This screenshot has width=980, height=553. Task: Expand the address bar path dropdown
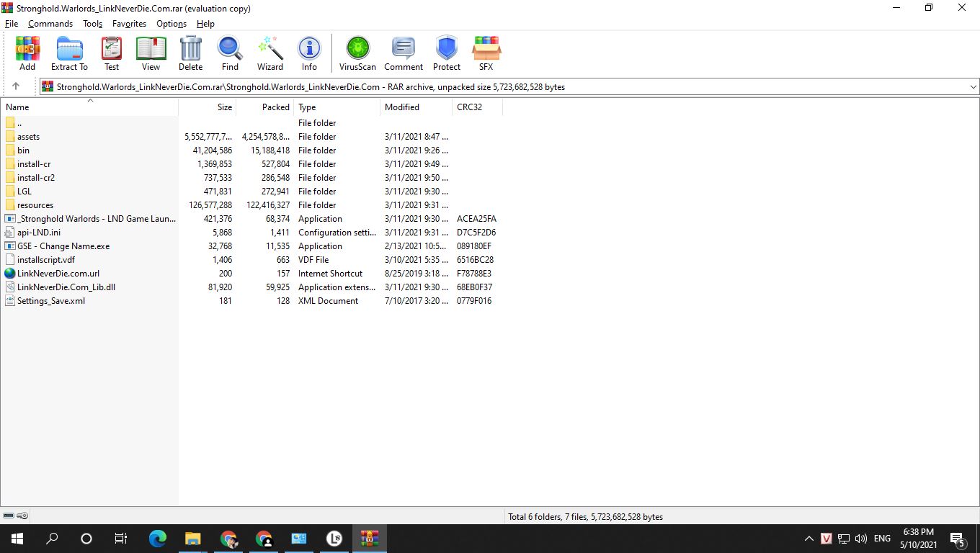coord(974,86)
